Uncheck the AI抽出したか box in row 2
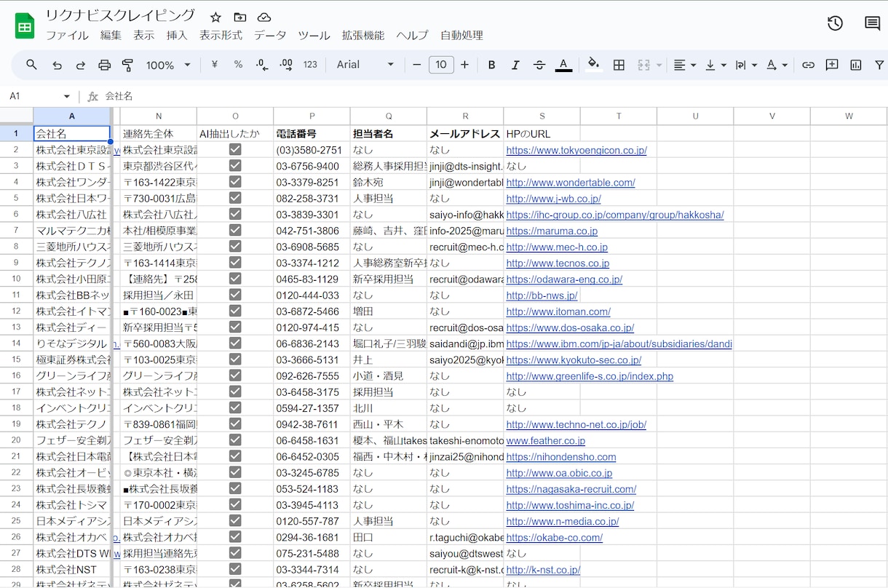888x588 pixels. click(235, 150)
